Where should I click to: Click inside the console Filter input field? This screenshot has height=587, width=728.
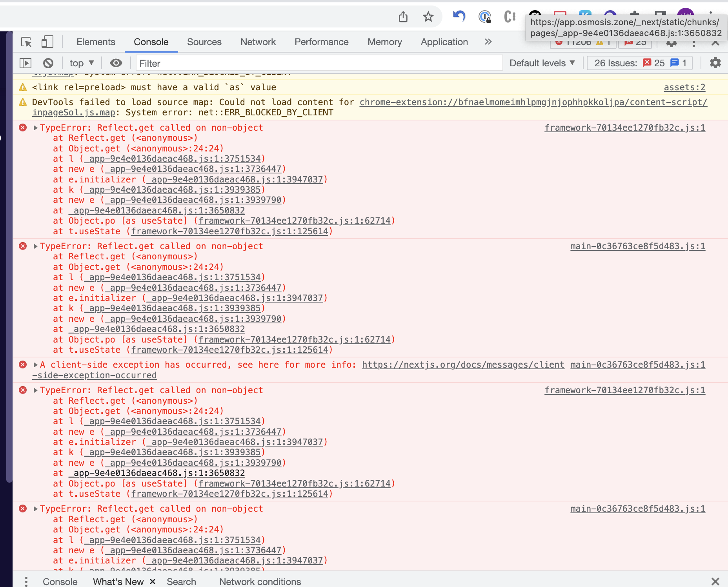coord(275,63)
